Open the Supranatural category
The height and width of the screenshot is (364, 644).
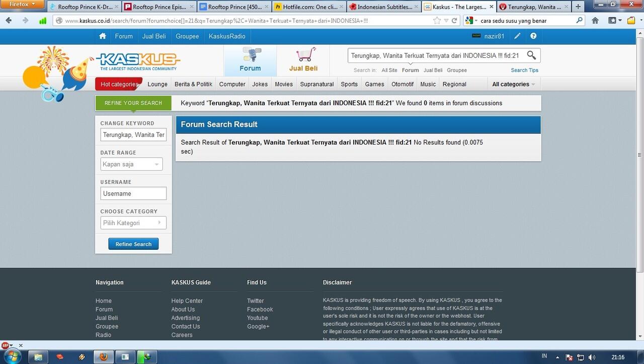(x=317, y=84)
